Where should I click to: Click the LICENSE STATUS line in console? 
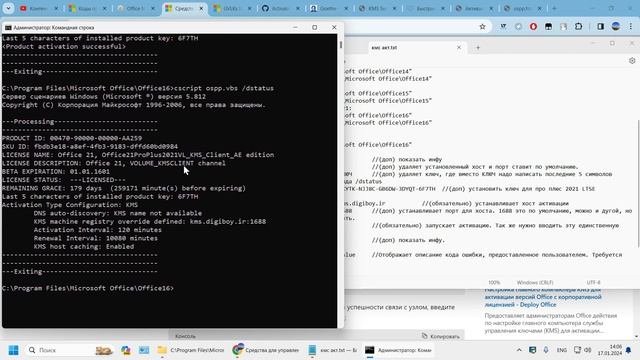click(x=64, y=180)
